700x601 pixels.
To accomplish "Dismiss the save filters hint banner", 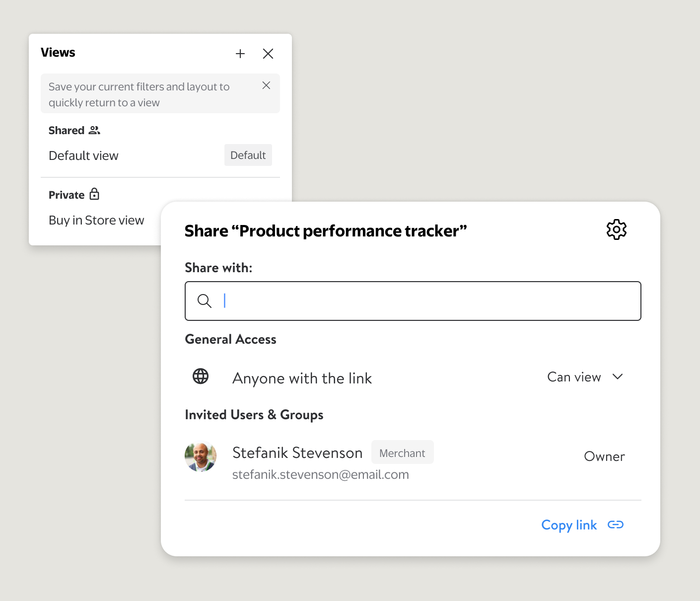I will [266, 85].
